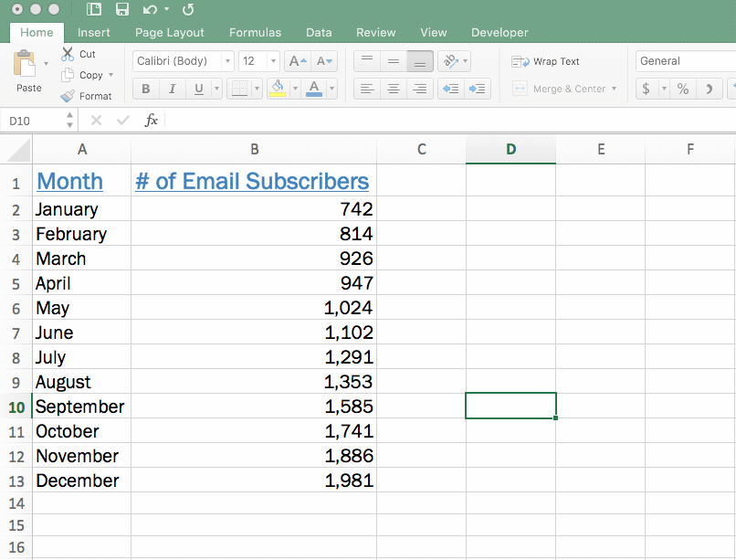Open the font name dropdown
Viewport: 736px width, 560px height.
point(227,60)
